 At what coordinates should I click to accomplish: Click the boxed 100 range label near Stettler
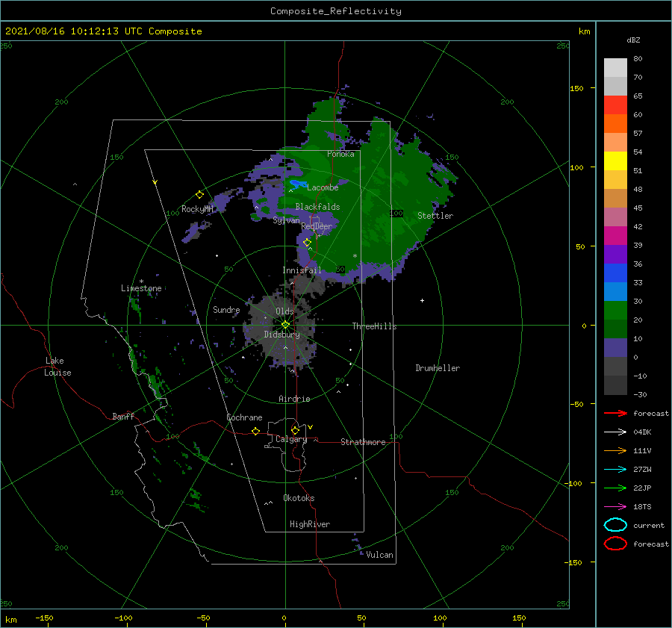click(x=396, y=213)
